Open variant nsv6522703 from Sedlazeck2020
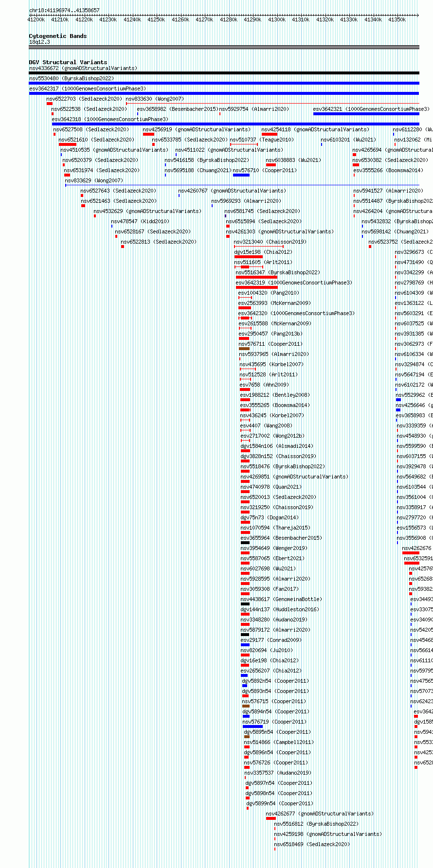This screenshot has width=433, height=868. tap(85, 99)
